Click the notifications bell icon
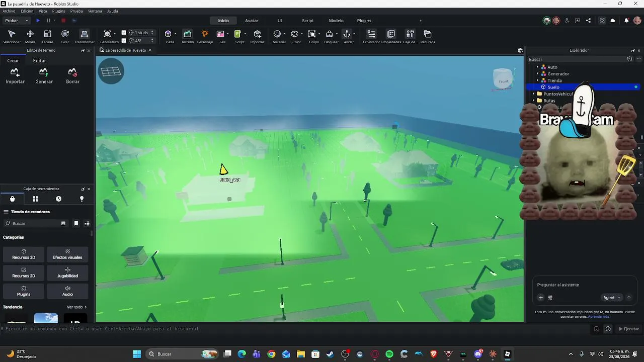The image size is (644, 362). [x=626, y=21]
